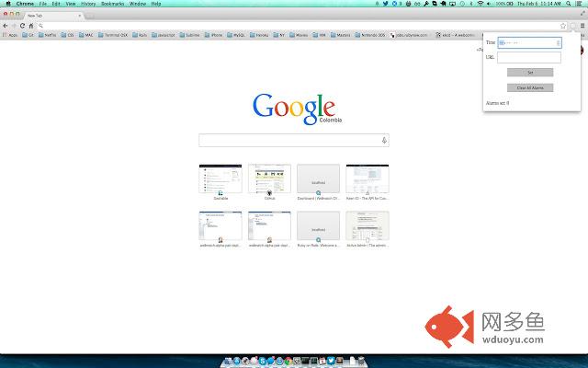Click the fullscreen arrows at window top right

(x=582, y=13)
